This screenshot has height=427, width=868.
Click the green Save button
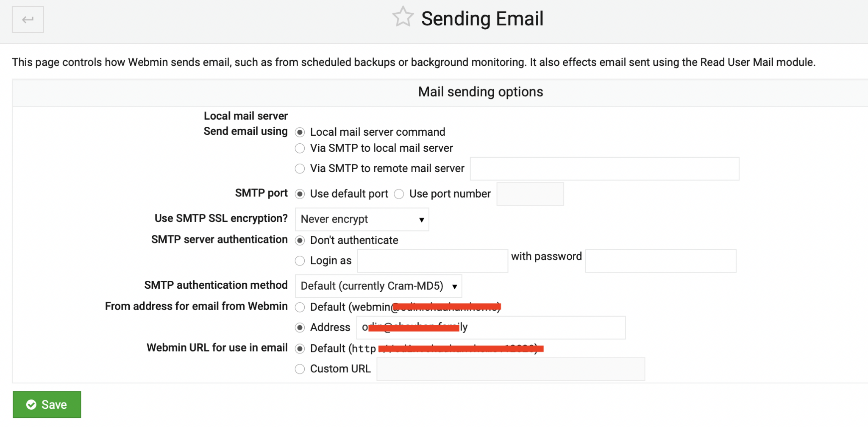(47, 405)
